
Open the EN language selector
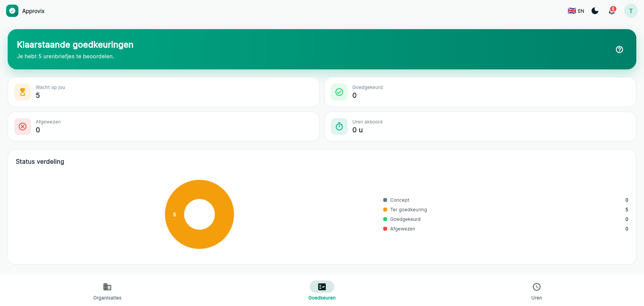point(576,11)
